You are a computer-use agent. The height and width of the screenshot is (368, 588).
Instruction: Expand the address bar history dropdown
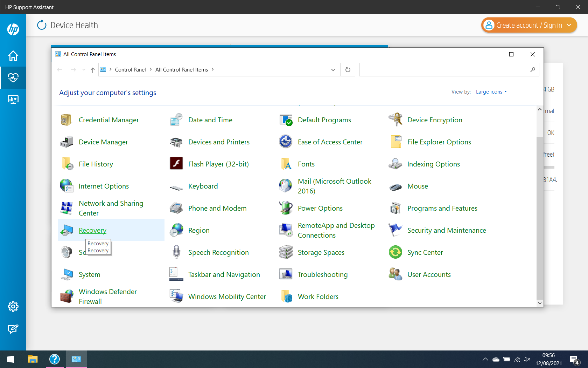tap(333, 70)
